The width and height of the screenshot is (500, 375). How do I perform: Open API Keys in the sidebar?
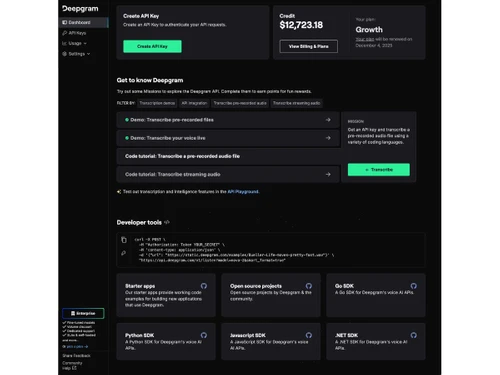[x=77, y=33]
